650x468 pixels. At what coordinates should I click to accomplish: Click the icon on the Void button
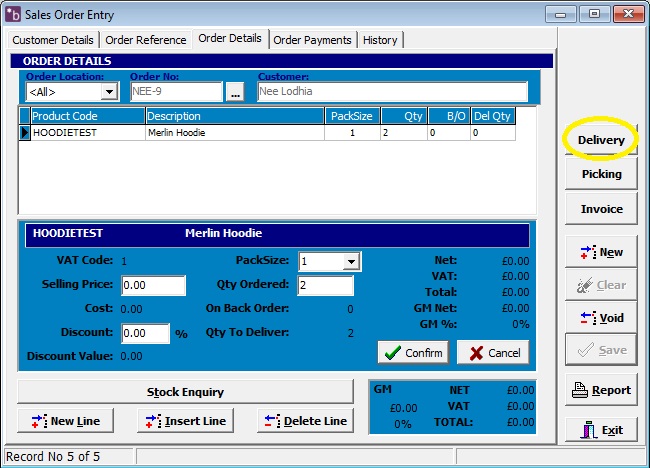588,318
